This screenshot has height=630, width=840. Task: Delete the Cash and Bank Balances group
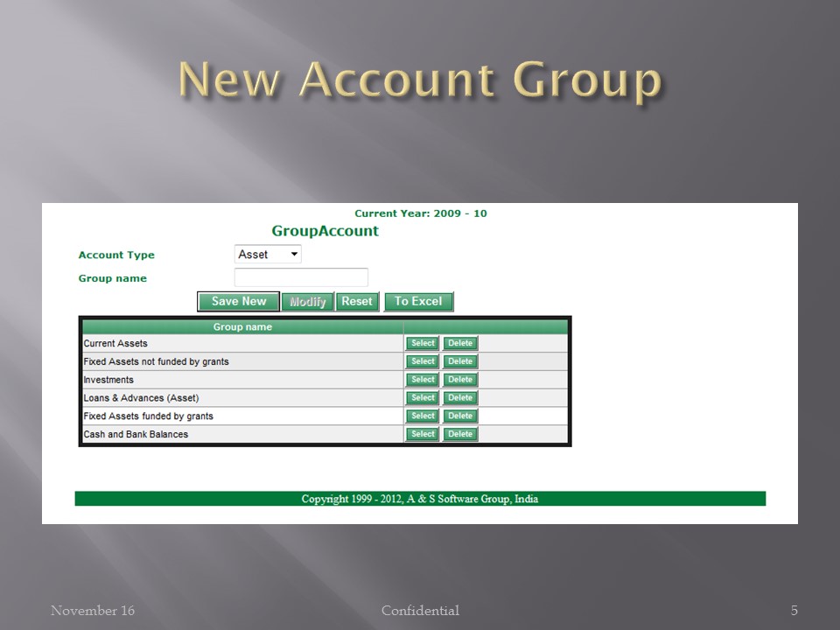[459, 433]
